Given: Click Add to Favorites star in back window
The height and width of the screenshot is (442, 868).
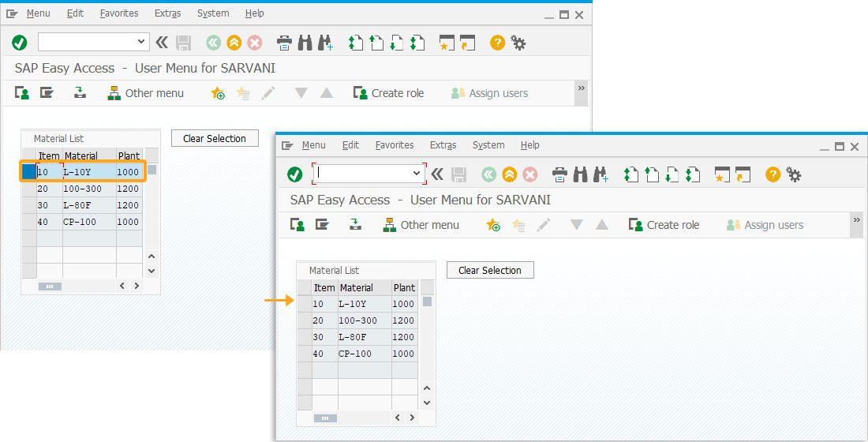Looking at the screenshot, I should tap(218, 93).
